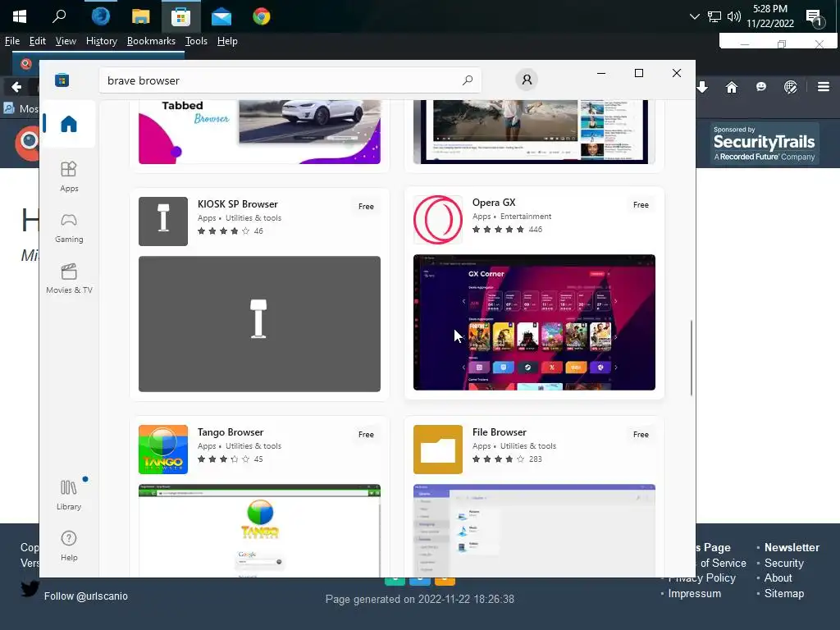The width and height of the screenshot is (840, 630).
Task: Open Movies & TV section
Action: click(x=69, y=279)
